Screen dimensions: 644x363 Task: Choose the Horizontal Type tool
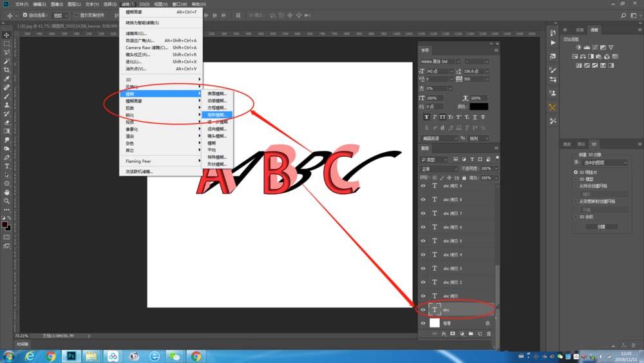coord(6,166)
